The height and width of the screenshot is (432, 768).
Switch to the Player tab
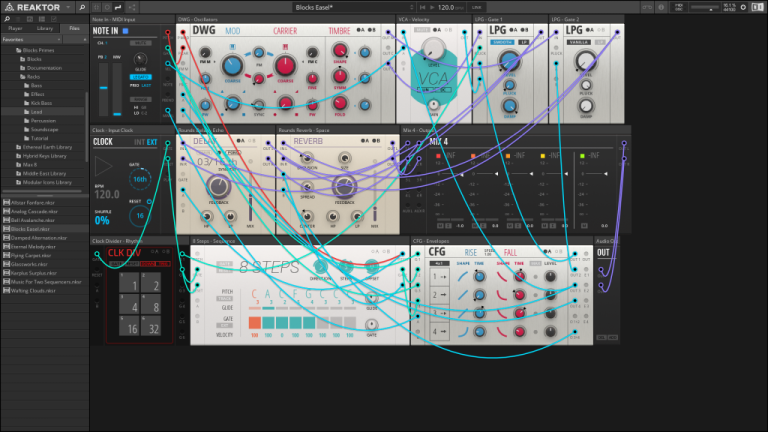click(x=15, y=28)
